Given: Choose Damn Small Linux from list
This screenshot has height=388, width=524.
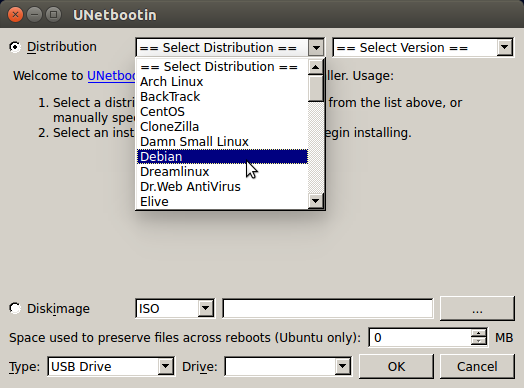Looking at the screenshot, I should [222, 142].
